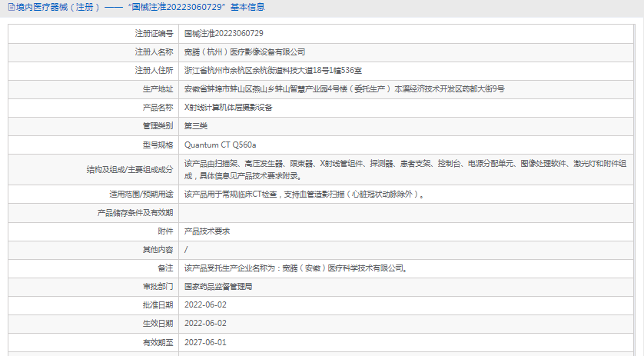Select the 第三类 value
Image resolution: width=644 pixels, height=356 pixels.
pos(196,126)
